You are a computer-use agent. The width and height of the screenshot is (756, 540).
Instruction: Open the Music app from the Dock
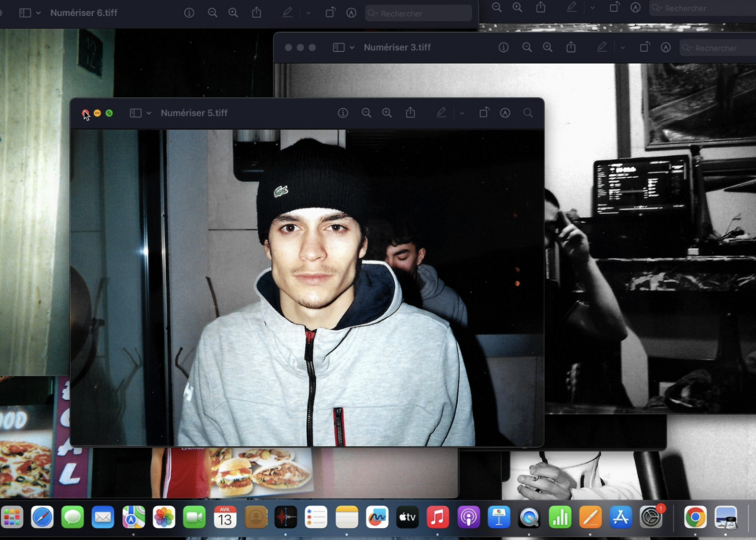[437, 517]
